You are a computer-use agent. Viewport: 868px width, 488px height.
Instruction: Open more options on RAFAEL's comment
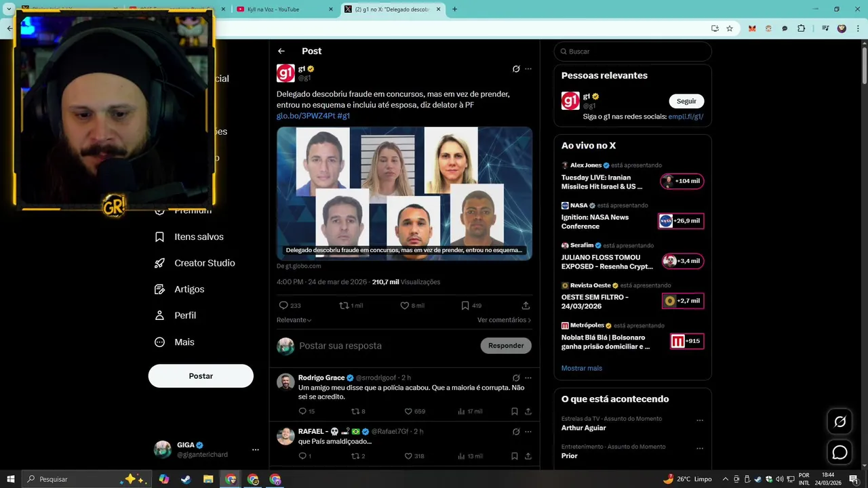click(528, 432)
